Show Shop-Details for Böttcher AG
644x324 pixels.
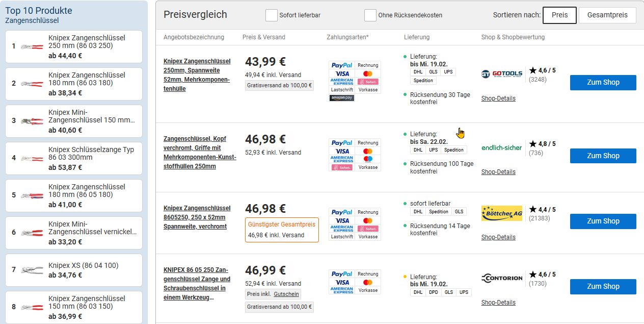point(498,237)
